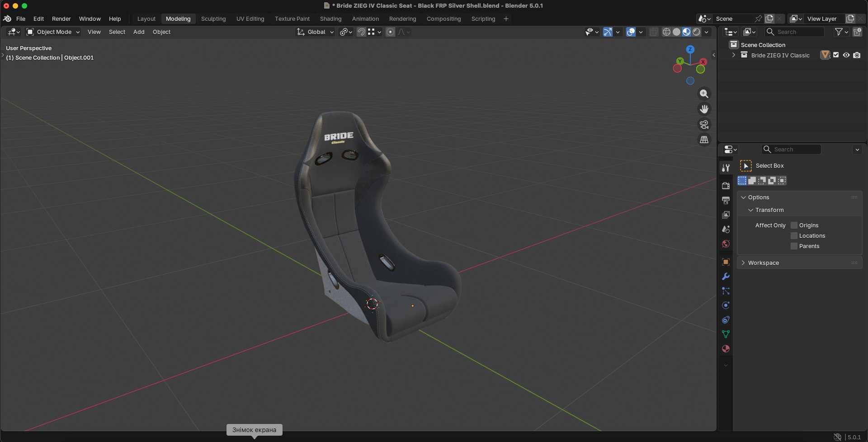Uncheck the Bride ZIEG IV Classic exclude checkbox
The image size is (868, 442).
836,55
